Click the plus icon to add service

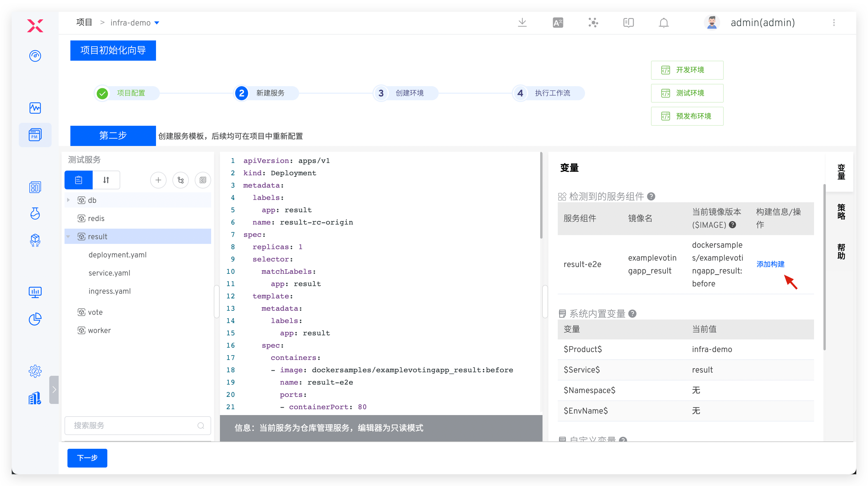coord(158,180)
